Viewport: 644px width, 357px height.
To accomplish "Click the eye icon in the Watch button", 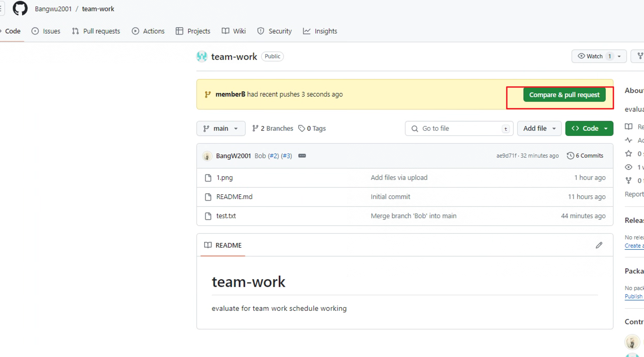I will [x=581, y=56].
